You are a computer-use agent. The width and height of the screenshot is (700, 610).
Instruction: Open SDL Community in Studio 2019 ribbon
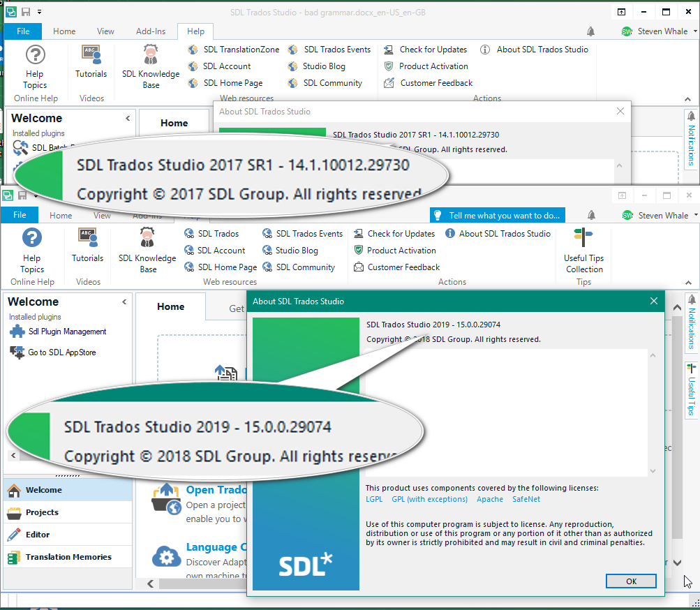pyautogui.click(x=299, y=267)
